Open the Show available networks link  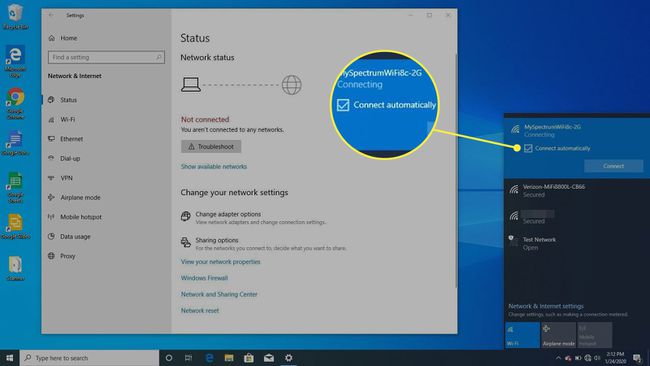coord(214,166)
